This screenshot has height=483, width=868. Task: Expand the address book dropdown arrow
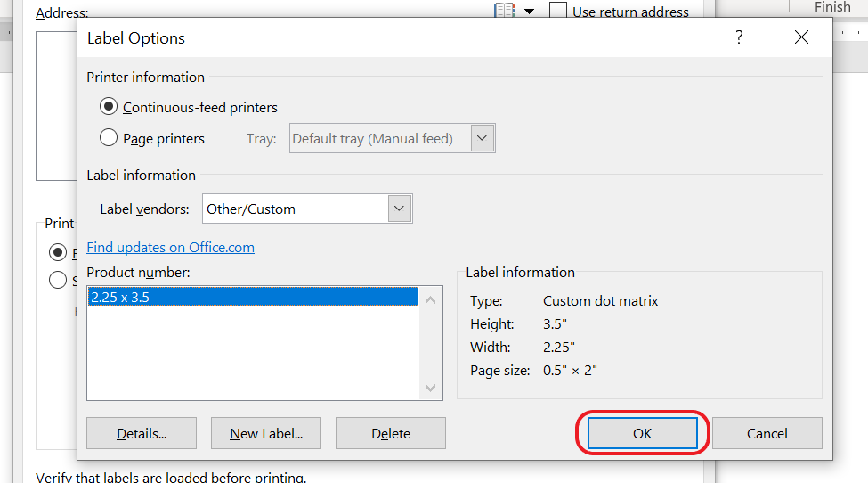pos(529,12)
